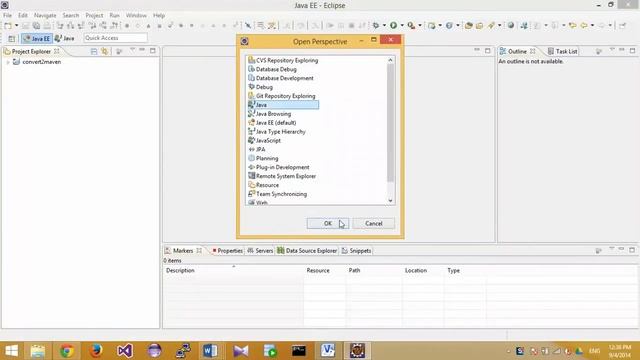This screenshot has height=360, width=640.
Task: Switch to the Properties tab
Action: (227, 251)
